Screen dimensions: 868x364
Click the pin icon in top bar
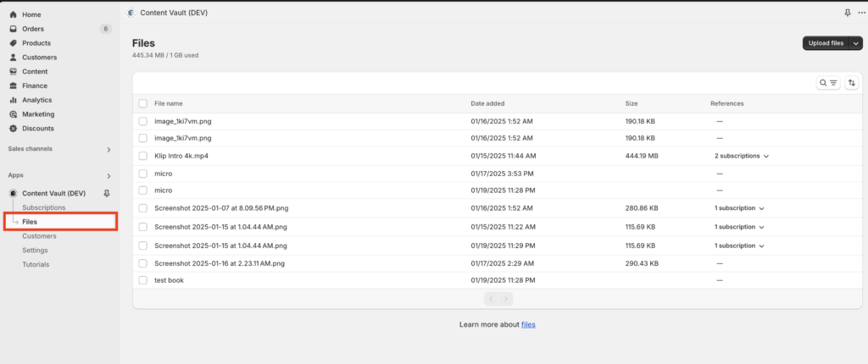pyautogui.click(x=848, y=12)
